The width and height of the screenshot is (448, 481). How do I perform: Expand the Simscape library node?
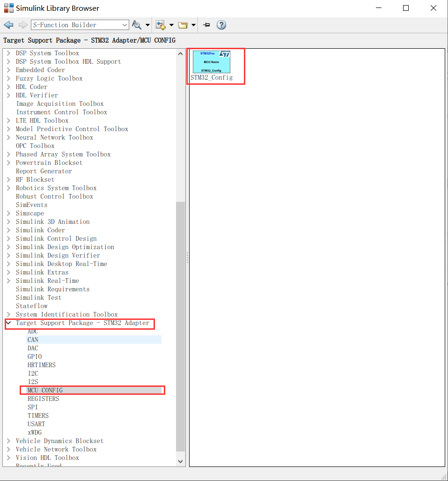[x=8, y=213]
